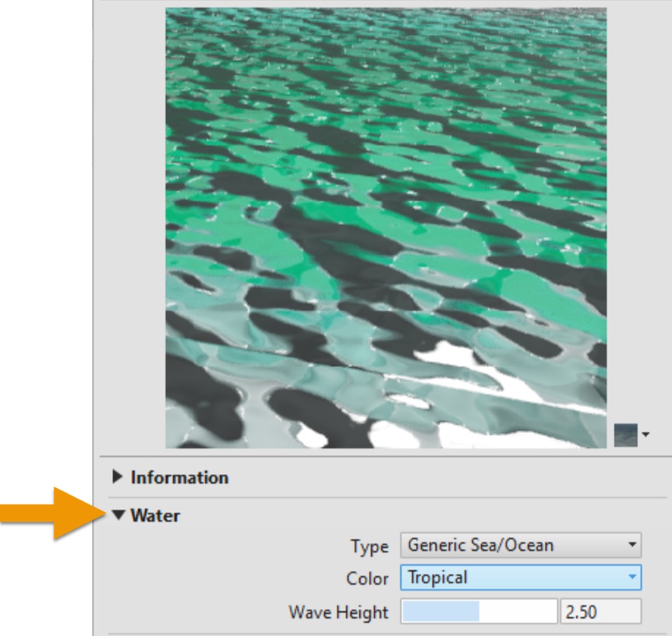The height and width of the screenshot is (636, 672).
Task: Click the small scene thumbnail beside the preview
Action: [626, 435]
